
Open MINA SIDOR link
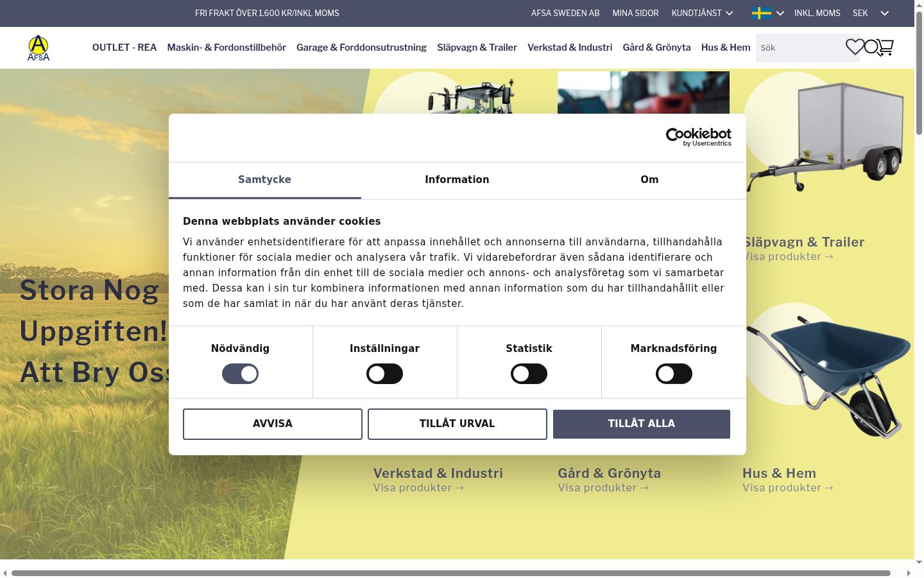point(635,13)
